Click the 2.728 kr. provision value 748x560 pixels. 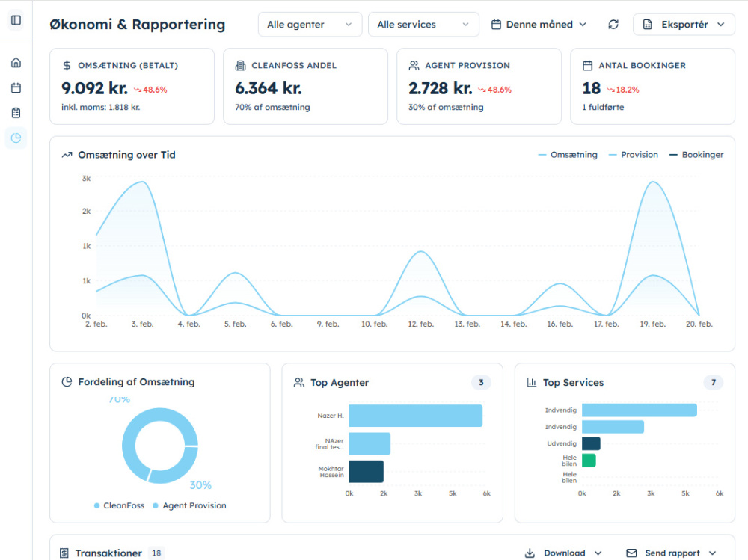click(441, 88)
